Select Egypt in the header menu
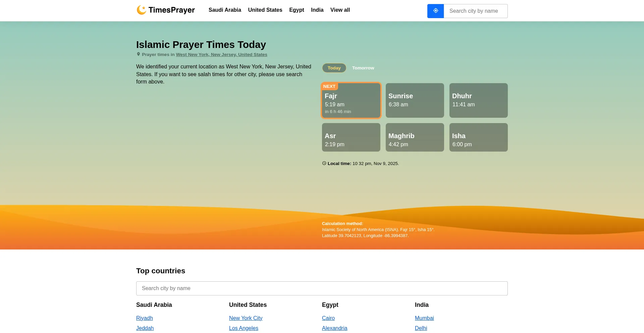The height and width of the screenshot is (333, 644). (297, 10)
